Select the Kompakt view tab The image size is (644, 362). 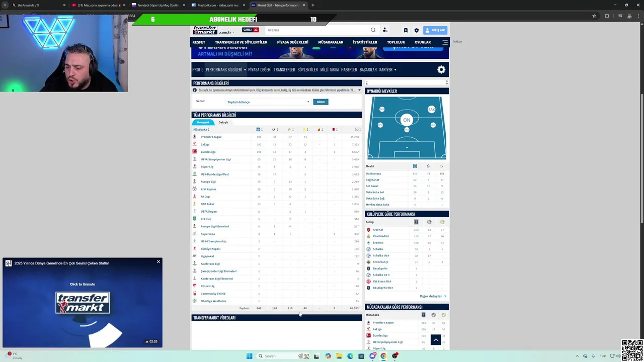click(x=203, y=122)
